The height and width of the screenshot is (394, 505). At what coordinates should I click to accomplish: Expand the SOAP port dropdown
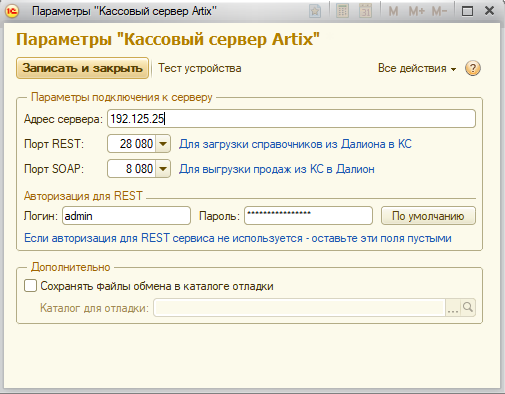tap(163, 169)
